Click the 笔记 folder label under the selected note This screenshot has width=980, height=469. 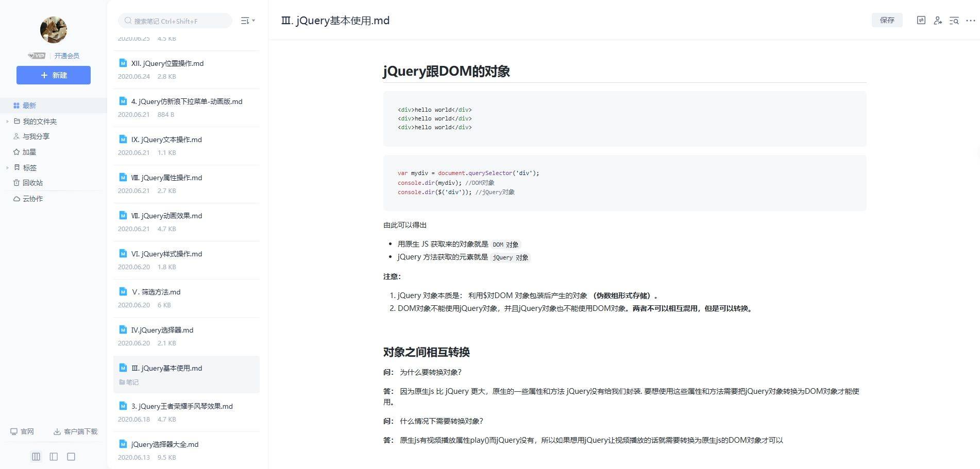(129, 382)
